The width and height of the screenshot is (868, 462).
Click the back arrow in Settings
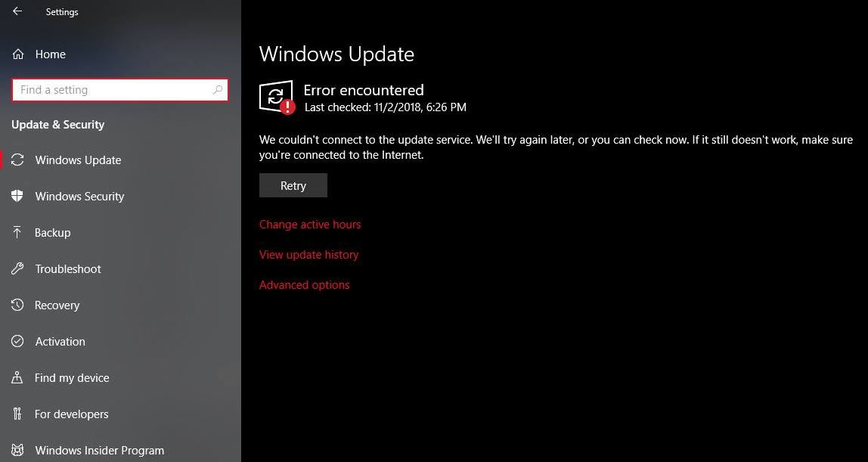[17, 11]
